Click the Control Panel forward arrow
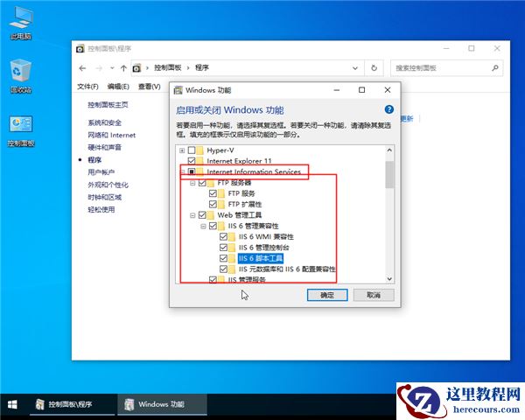 99,68
